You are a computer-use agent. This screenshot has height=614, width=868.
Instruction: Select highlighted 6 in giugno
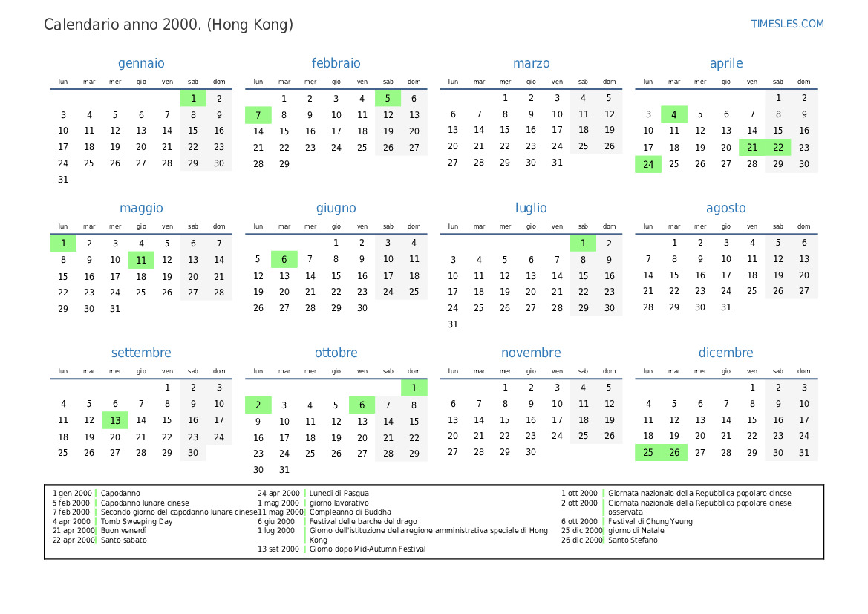[284, 260]
